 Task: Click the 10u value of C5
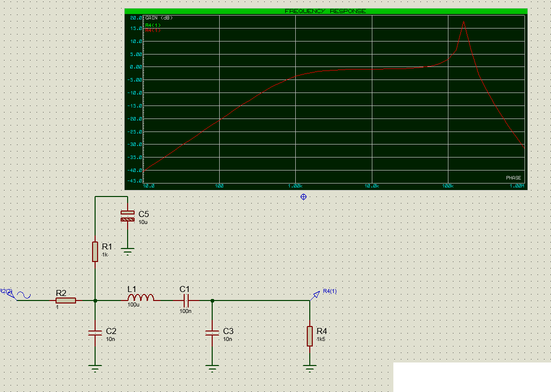[143, 222]
